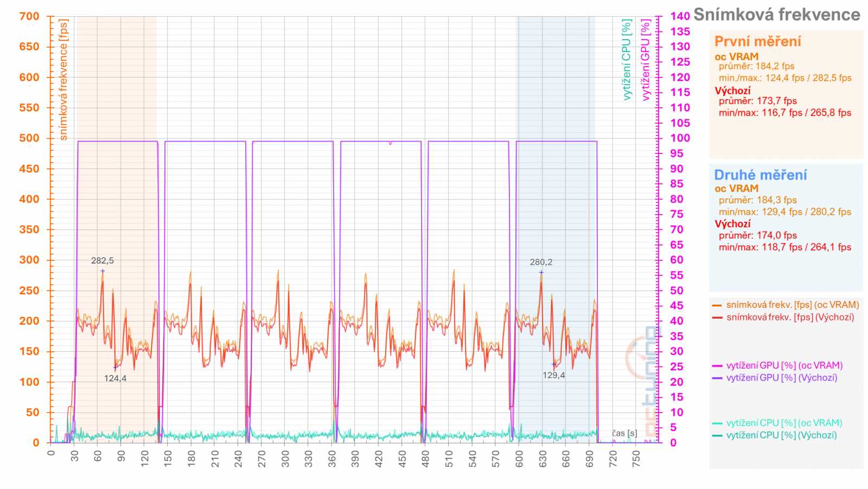The image size is (868, 489).
Task: Select the průměr: 173,7 fps value
Action: point(757,101)
